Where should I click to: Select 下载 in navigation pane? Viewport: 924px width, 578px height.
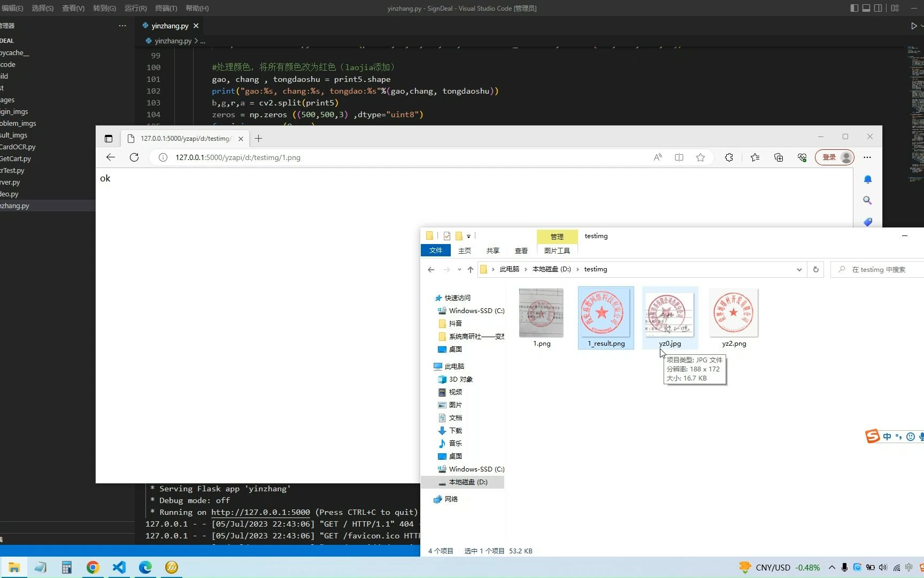coord(456,431)
